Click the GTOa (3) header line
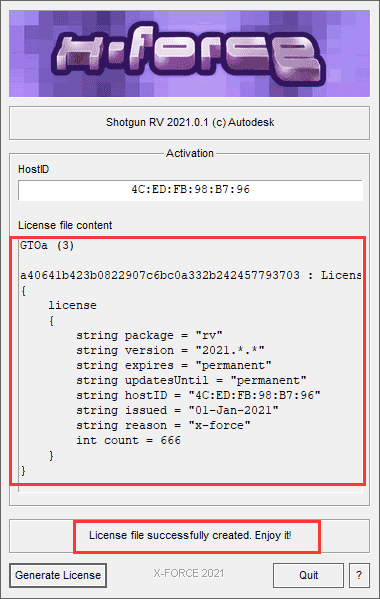The width and height of the screenshot is (380, 599). coord(47,245)
